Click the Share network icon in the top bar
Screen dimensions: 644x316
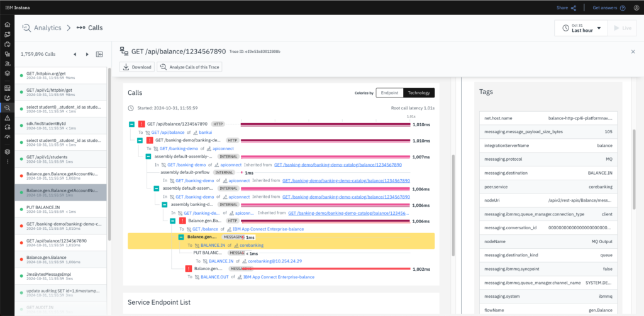pos(574,8)
